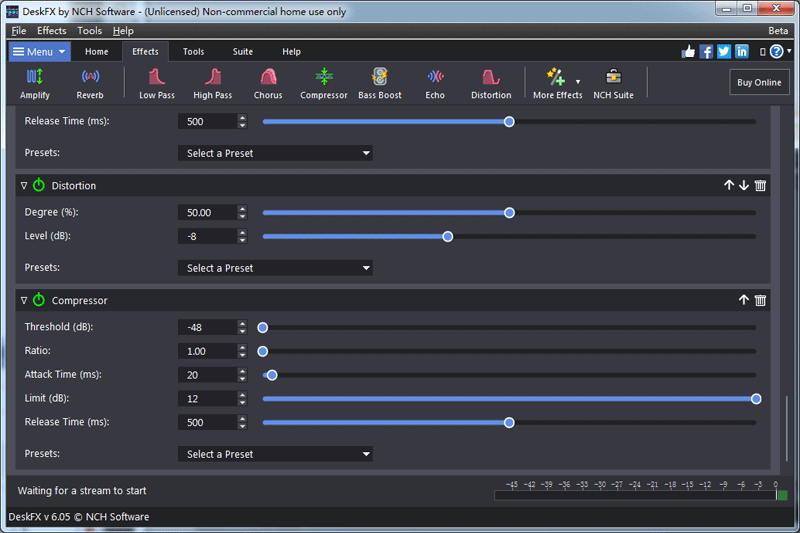
Task: Add the Low Pass filter effect
Action: tap(157, 84)
